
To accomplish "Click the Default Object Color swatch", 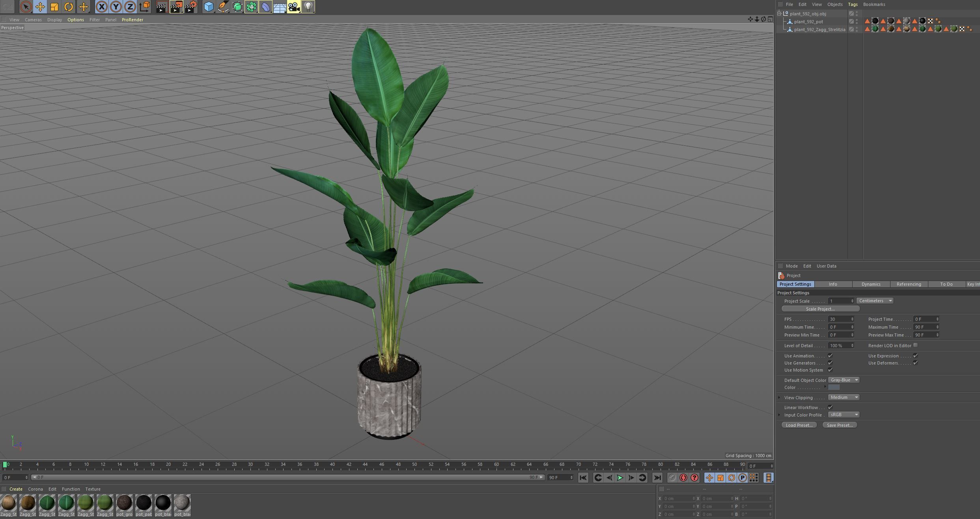I will (834, 387).
